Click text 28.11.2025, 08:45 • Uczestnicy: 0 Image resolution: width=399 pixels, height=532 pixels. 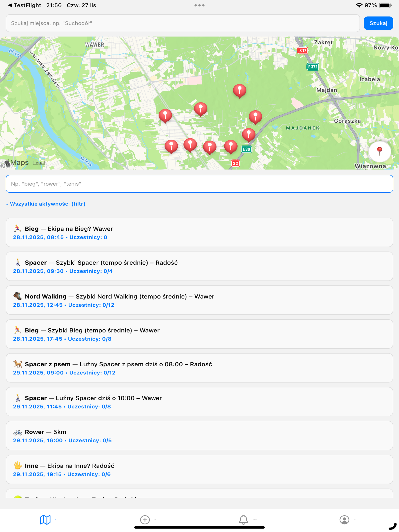(x=60, y=237)
